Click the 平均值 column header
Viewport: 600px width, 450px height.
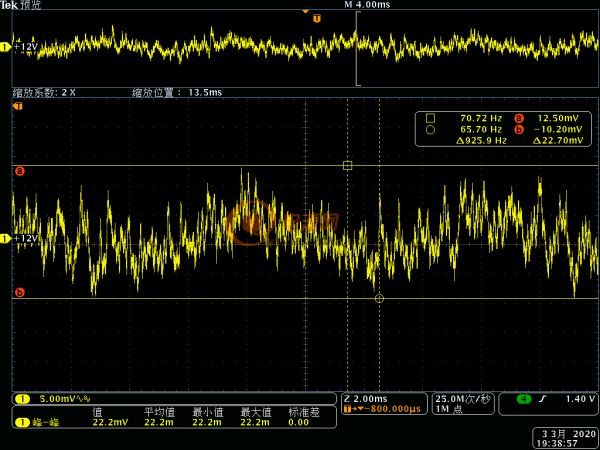click(x=159, y=412)
